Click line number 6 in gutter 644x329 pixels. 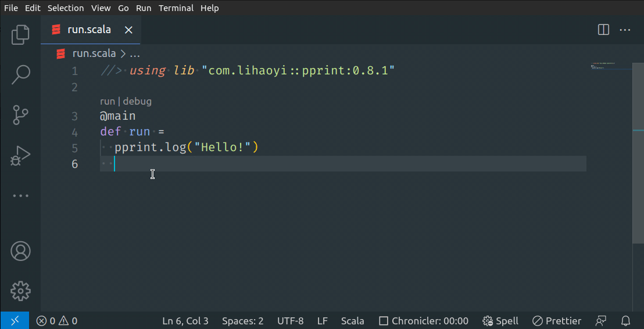(x=74, y=164)
